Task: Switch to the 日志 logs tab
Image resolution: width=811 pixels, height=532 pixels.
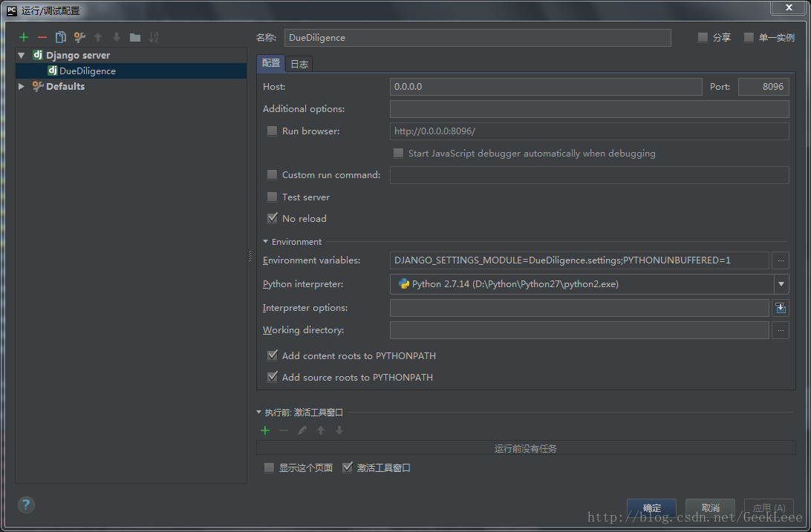Action: point(299,64)
